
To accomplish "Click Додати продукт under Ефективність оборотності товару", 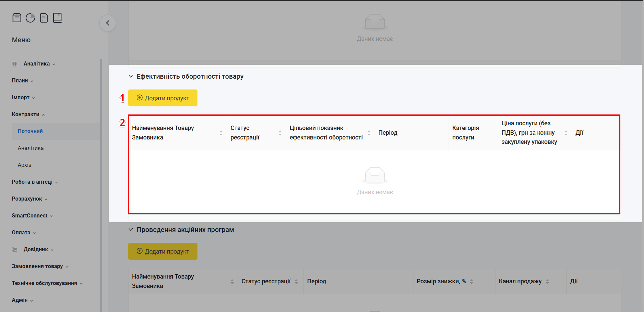I will pos(163,98).
